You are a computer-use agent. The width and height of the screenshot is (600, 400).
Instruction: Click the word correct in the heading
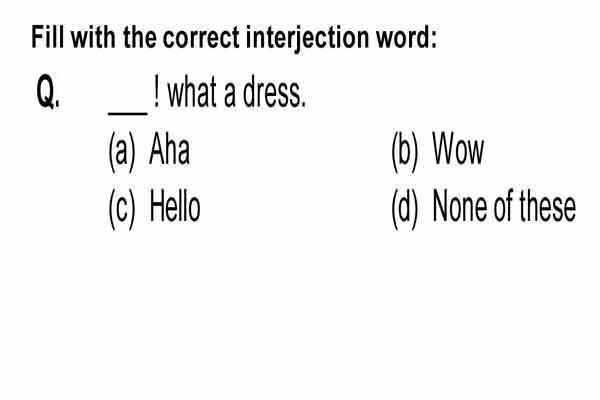coord(202,38)
